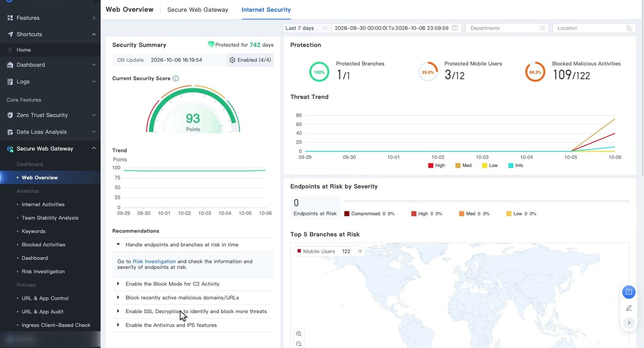644x348 pixels.
Task: Open the Departments filter dropdown
Action: (x=507, y=28)
